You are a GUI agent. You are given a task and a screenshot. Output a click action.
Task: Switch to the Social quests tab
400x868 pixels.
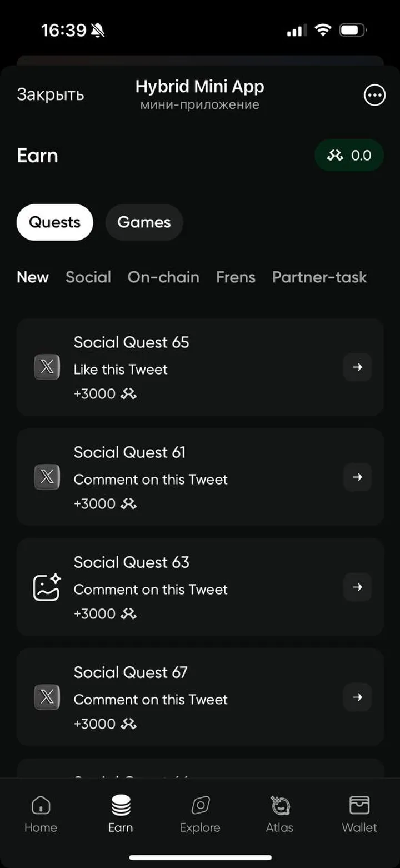pyautogui.click(x=88, y=277)
